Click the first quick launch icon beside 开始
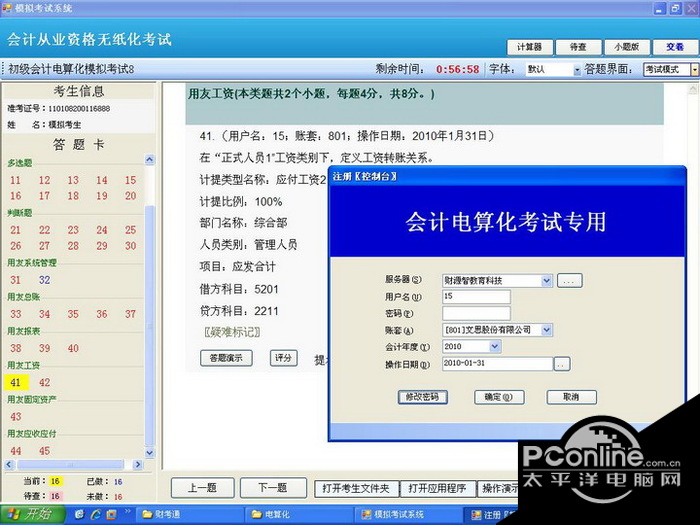The image size is (700, 525). (x=79, y=515)
